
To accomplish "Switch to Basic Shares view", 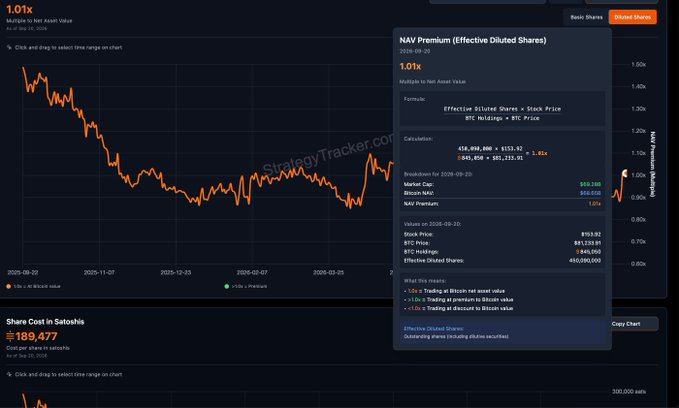I will click(x=586, y=17).
